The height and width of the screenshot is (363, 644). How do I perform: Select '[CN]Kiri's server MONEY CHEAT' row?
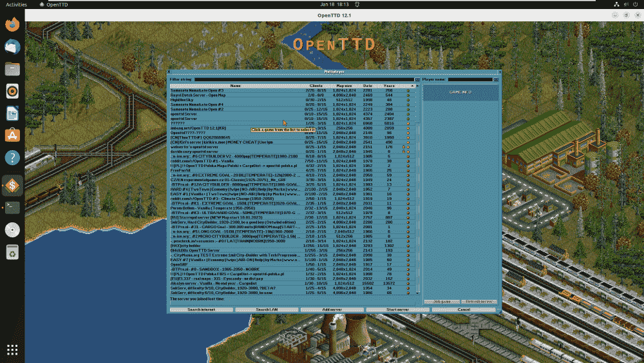(x=292, y=142)
